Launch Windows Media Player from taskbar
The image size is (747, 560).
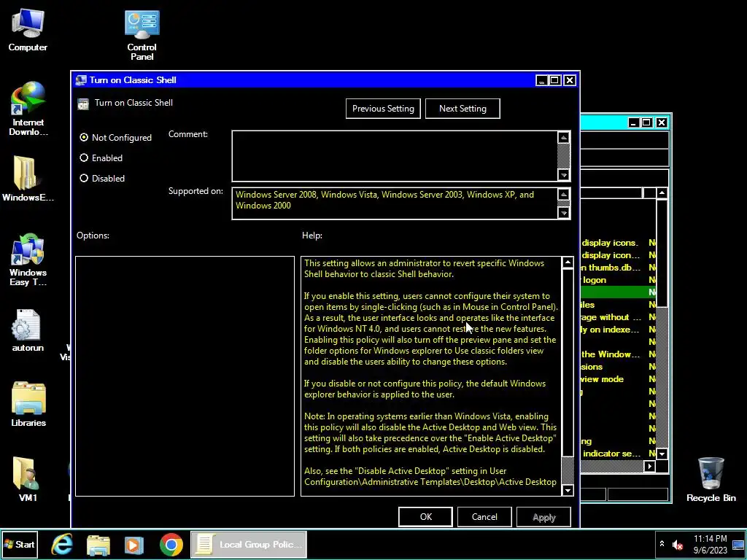(x=134, y=544)
